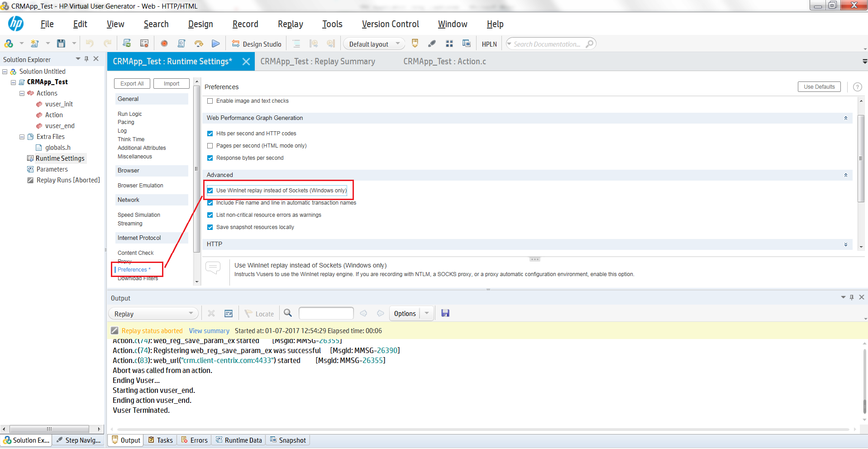Open the Replay menu

[291, 24]
